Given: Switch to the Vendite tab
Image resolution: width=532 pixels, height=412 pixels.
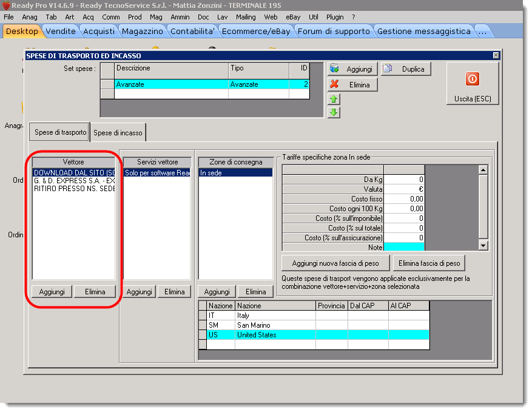Looking at the screenshot, I should 61,31.
